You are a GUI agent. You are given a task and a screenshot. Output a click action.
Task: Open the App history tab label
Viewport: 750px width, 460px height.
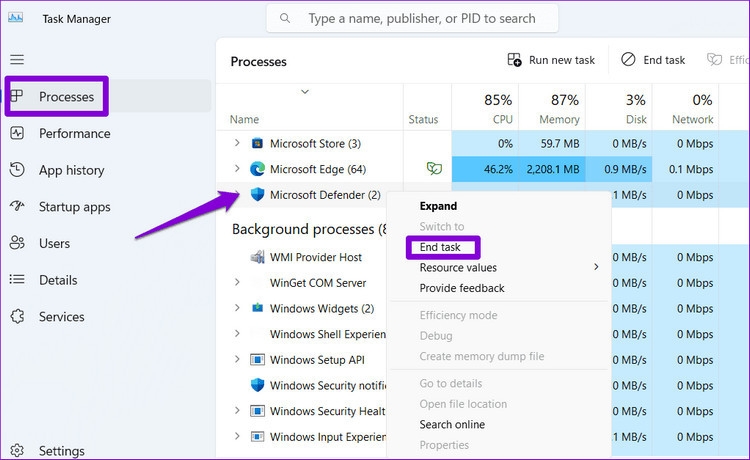(x=72, y=170)
